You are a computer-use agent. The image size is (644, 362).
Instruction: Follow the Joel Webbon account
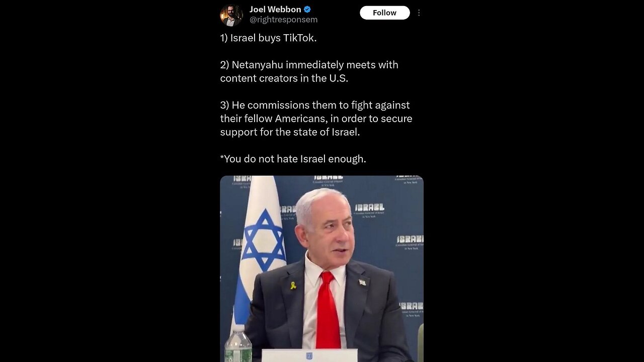(x=384, y=13)
